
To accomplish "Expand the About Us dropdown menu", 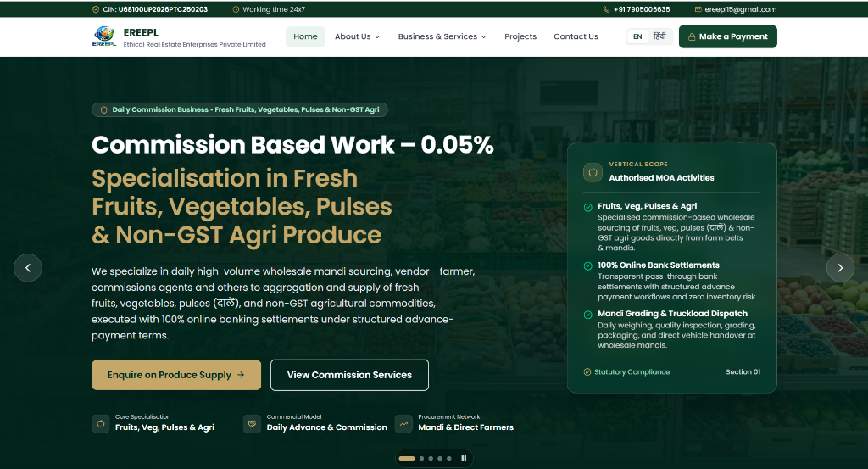I will point(357,36).
